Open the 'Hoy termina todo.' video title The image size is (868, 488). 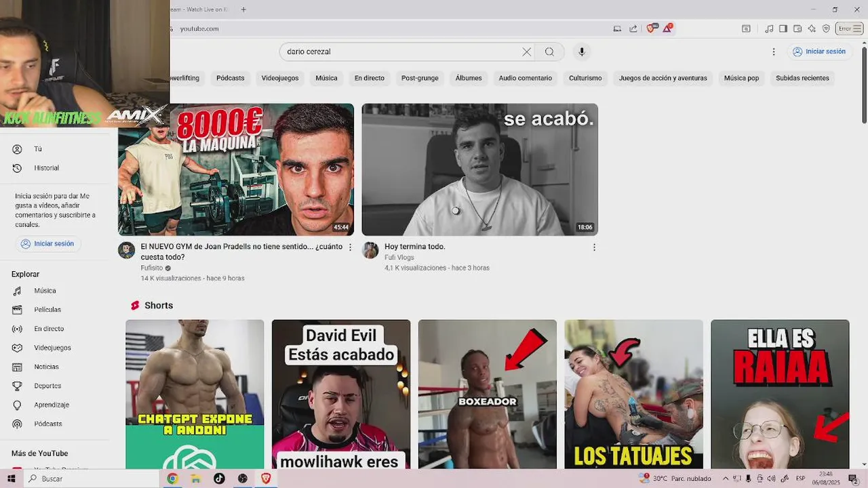click(x=415, y=247)
